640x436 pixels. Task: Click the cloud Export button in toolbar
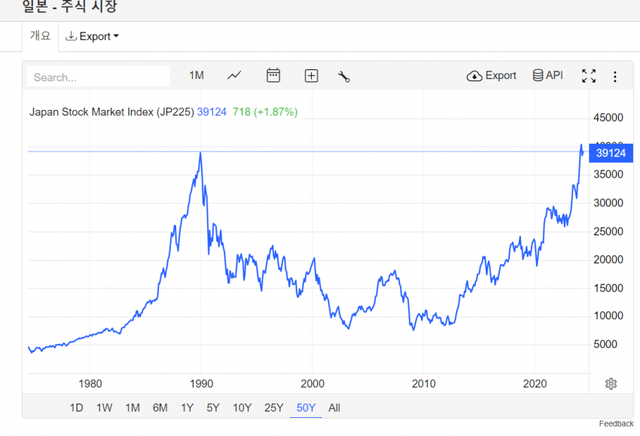[491, 76]
